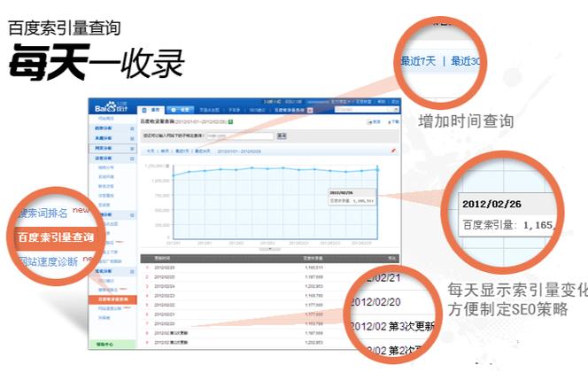
Task: Select table row 2012/02/26
Action: [x=270, y=268]
